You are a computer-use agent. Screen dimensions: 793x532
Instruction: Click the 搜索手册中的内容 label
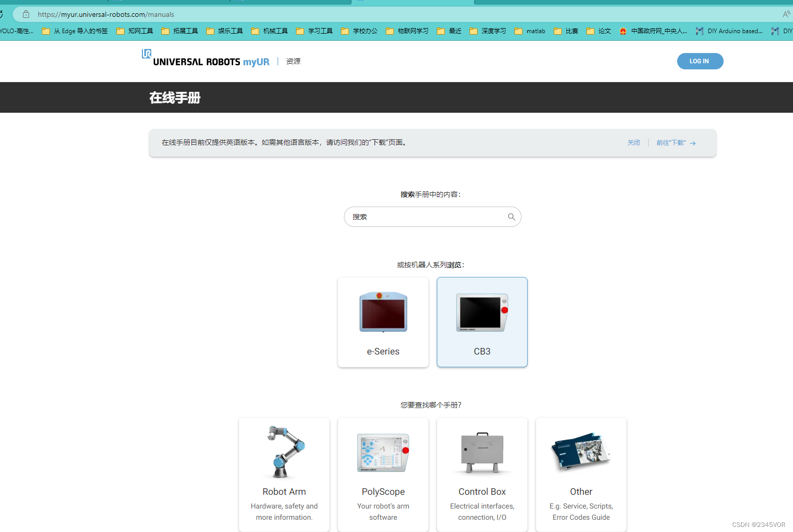(x=431, y=194)
